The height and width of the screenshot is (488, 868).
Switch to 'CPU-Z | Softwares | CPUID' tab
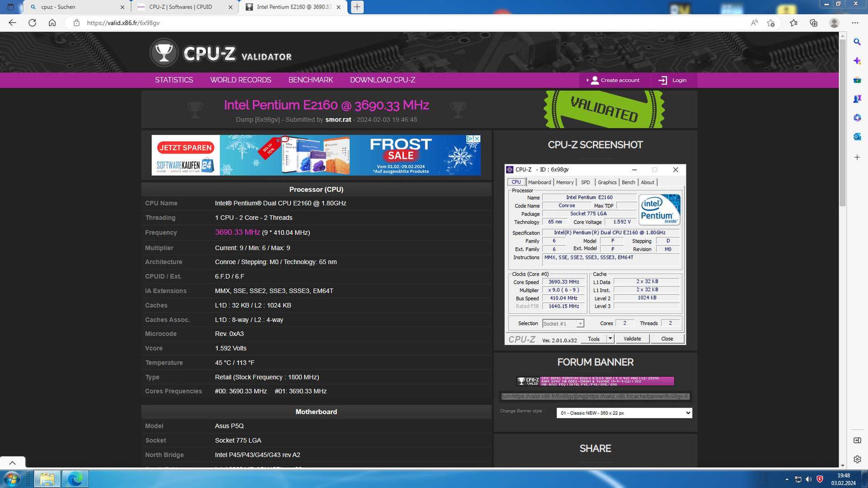click(x=184, y=7)
